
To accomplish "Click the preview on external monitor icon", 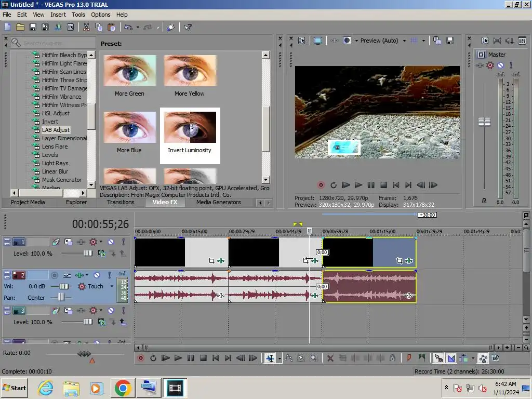I will point(318,41).
